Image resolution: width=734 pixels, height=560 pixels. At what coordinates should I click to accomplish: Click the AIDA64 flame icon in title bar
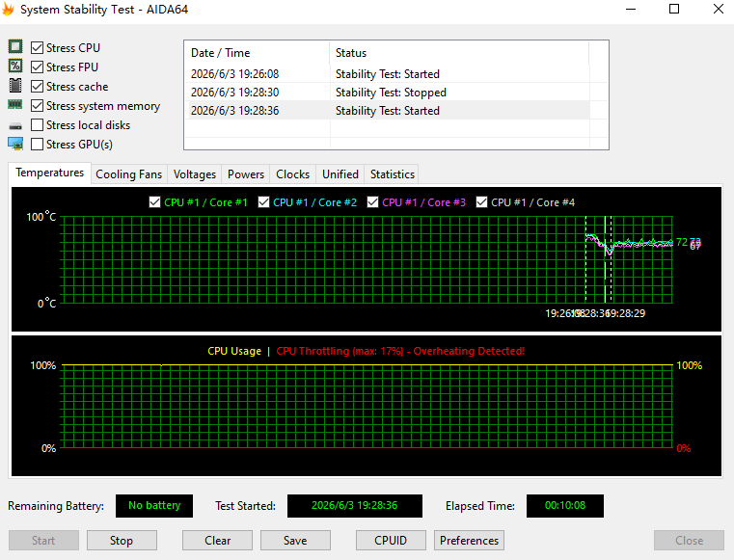click(x=8, y=10)
